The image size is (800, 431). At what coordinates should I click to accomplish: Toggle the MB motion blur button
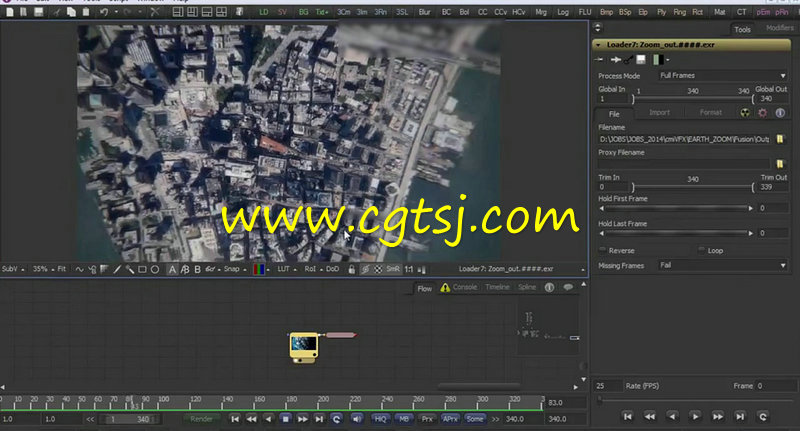[404, 419]
